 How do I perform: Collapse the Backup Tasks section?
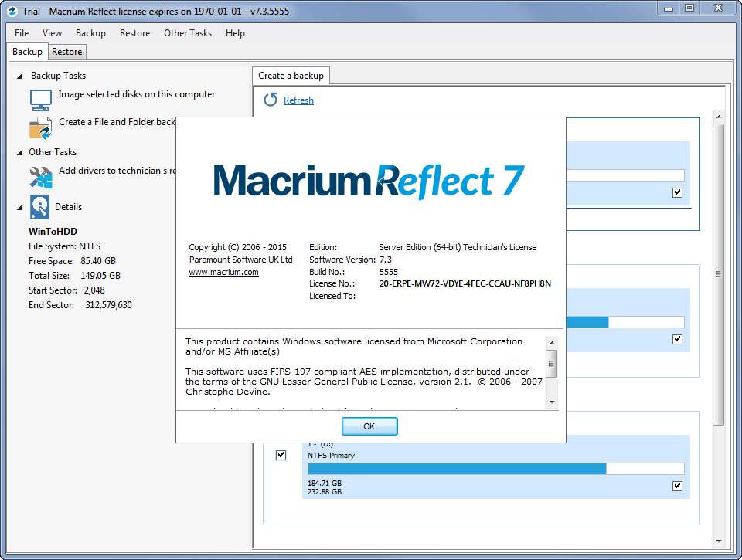(19, 76)
